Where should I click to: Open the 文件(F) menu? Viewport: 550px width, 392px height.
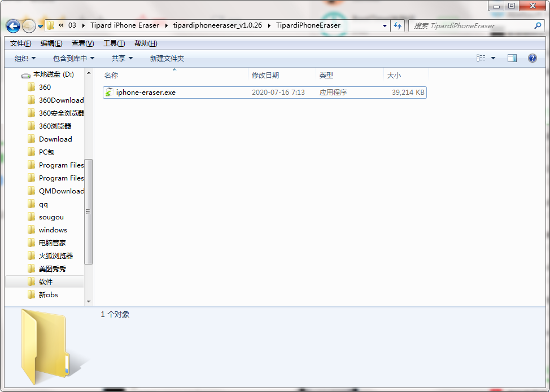[x=21, y=43]
